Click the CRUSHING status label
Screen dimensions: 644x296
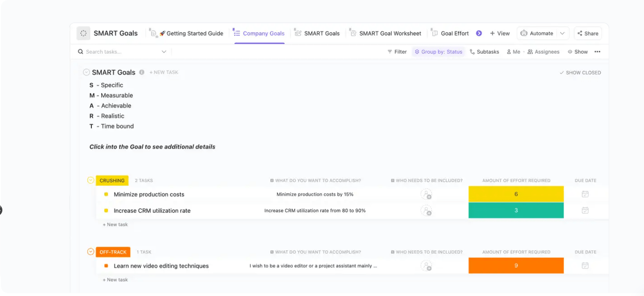(x=112, y=180)
